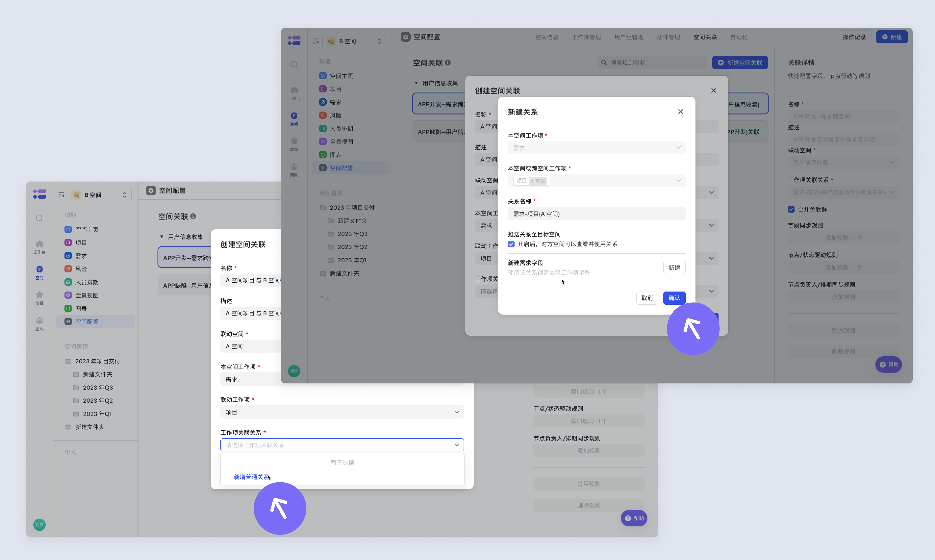The image size is (935, 560).
Task: Click the info icon beside 空间关联, front window
Action: (448, 63)
